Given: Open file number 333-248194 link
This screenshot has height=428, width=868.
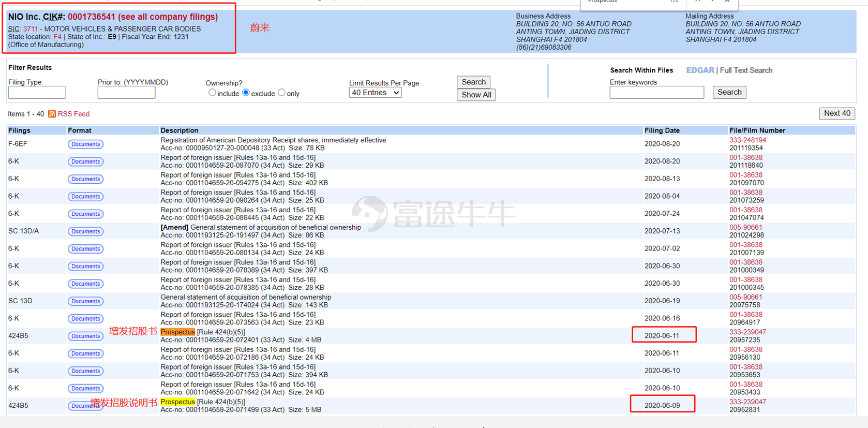Looking at the screenshot, I should pyautogui.click(x=747, y=140).
